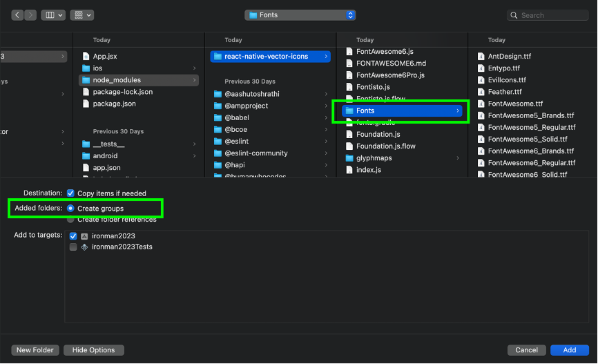Open the column view mode selector
The width and height of the screenshot is (598, 364).
click(53, 15)
